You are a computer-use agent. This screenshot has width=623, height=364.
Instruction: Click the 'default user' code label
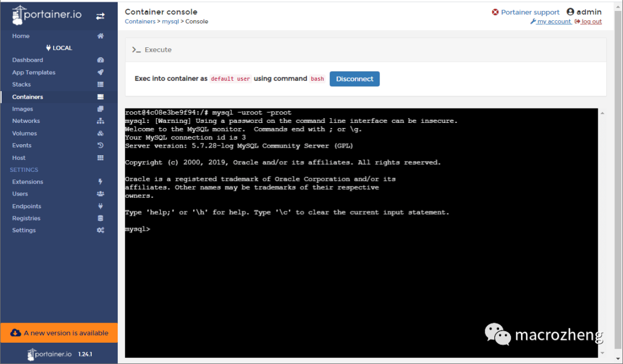(230, 78)
